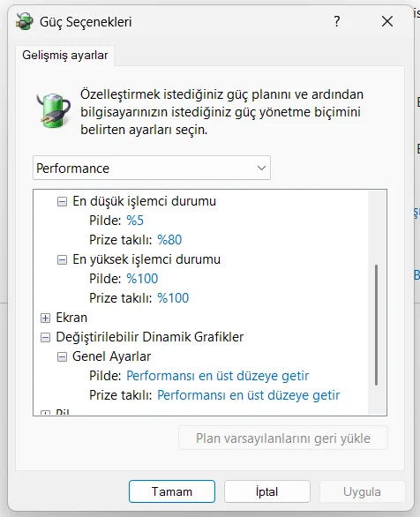Open the Performance power plan dropdown

point(152,169)
